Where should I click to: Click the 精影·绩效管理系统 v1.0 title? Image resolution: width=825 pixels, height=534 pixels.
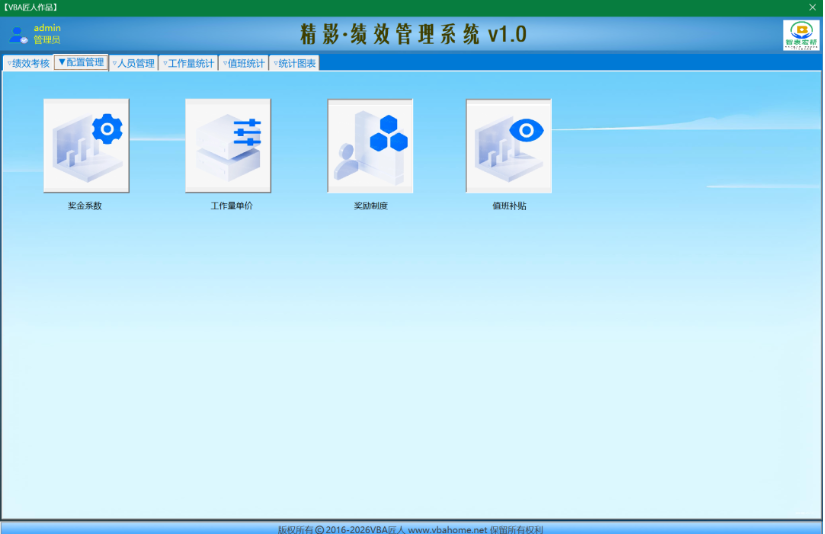click(413, 34)
